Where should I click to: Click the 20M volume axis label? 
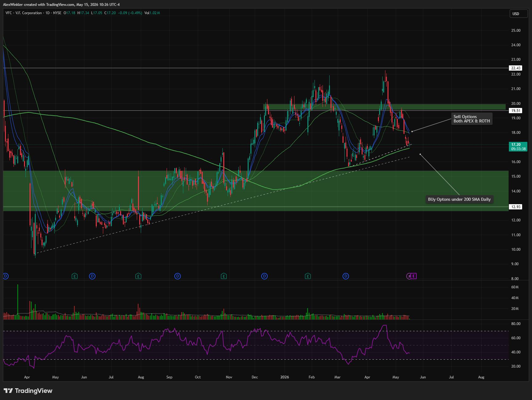(515, 309)
